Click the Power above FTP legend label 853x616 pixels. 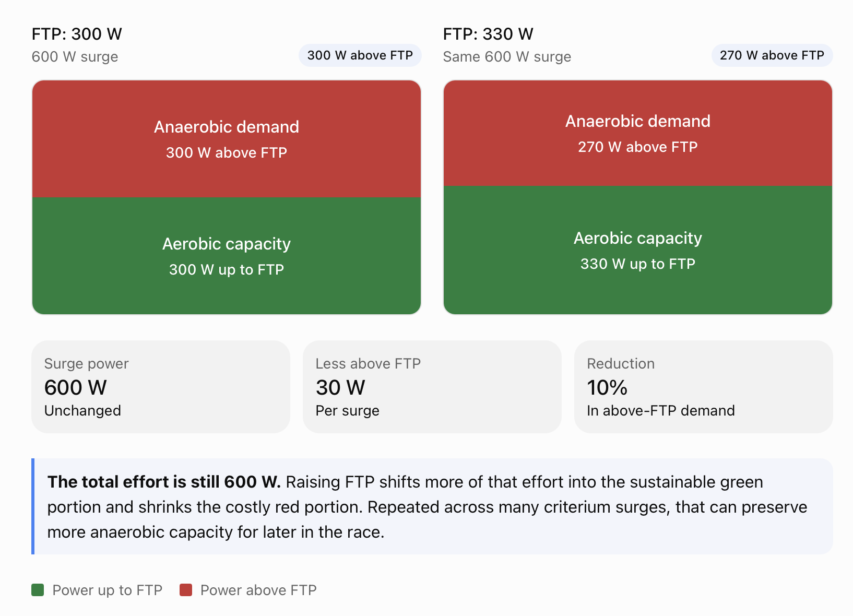(258, 590)
